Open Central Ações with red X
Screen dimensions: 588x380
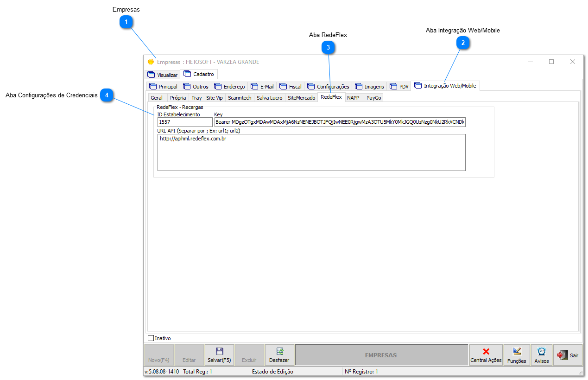(x=486, y=355)
